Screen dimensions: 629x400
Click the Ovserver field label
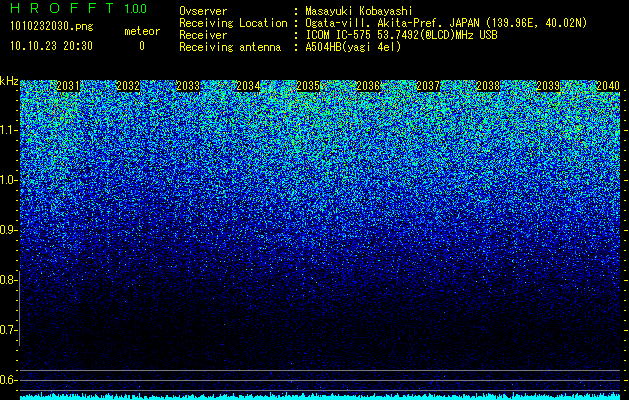pyautogui.click(x=203, y=11)
